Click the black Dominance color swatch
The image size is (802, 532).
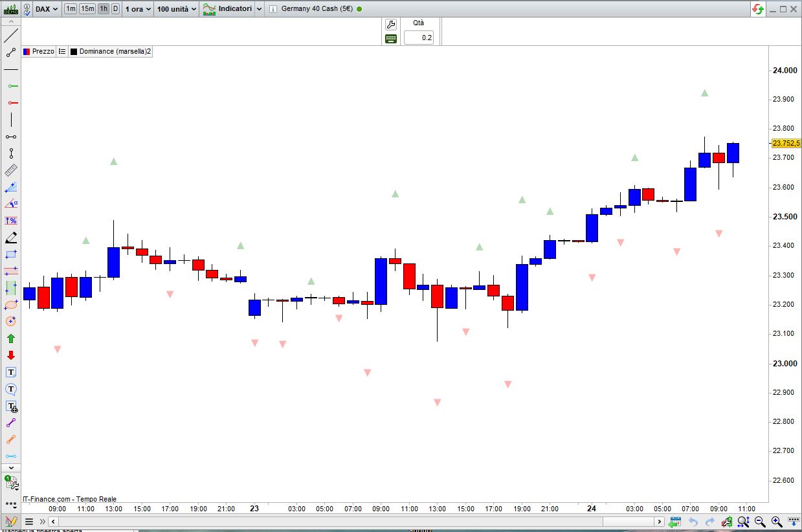(x=74, y=51)
